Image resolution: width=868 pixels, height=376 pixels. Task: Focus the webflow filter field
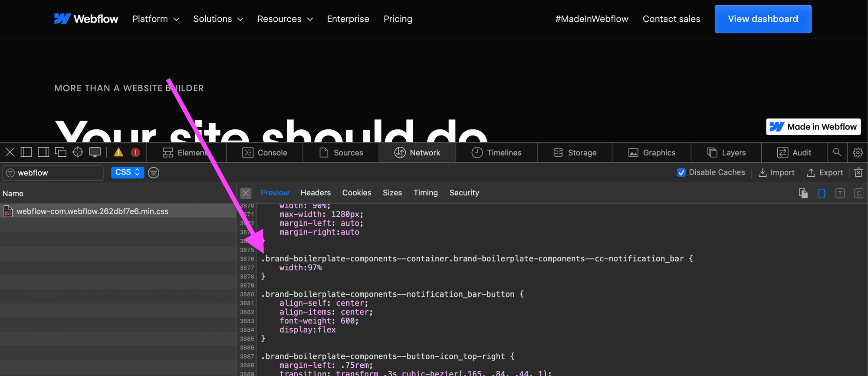pyautogui.click(x=53, y=173)
